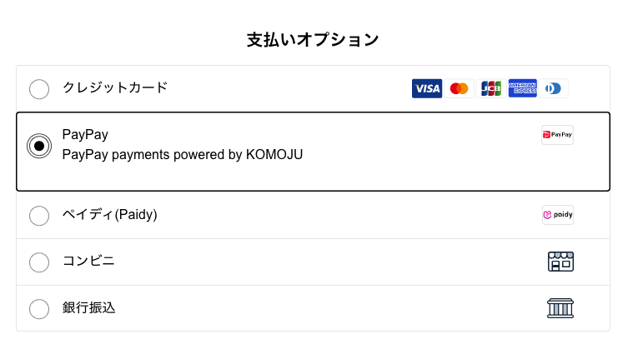Screen dimensions: 638x364
Task: Click the Paidy brand logo
Action: (x=558, y=215)
